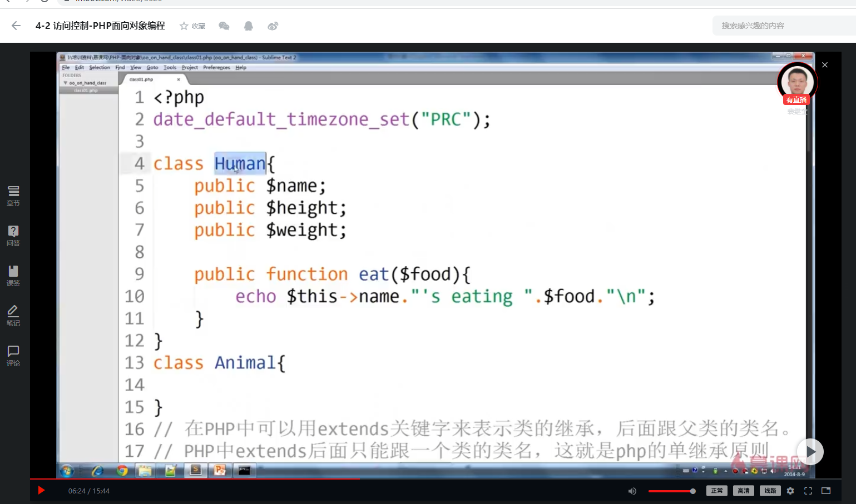Switch playback speed with 正常 button
856x504 pixels.
point(716,491)
